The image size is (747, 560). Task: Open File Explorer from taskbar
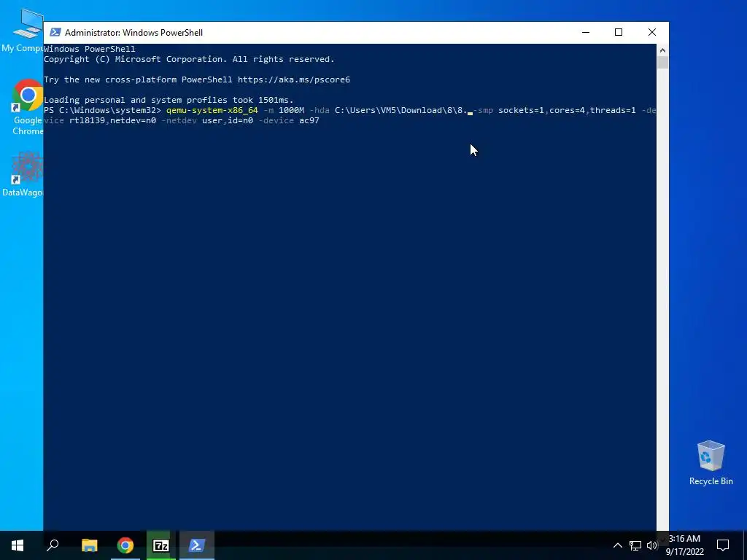89,545
